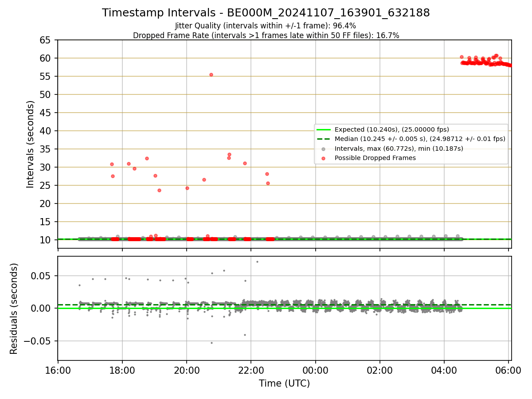Click the '00:00' x-axis tick label

coord(315,370)
